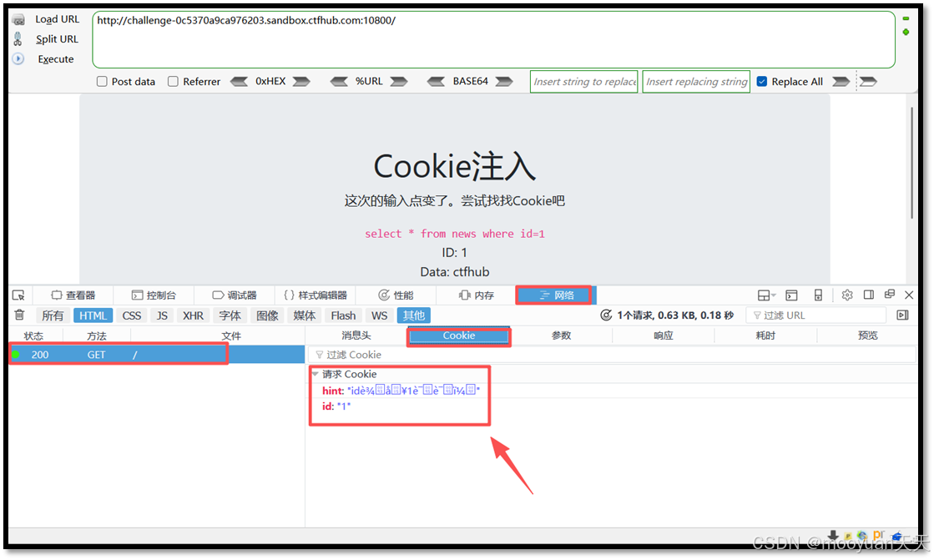The image size is (934, 560).
Task: Click the BASE64 encode arrow
Action: point(504,81)
